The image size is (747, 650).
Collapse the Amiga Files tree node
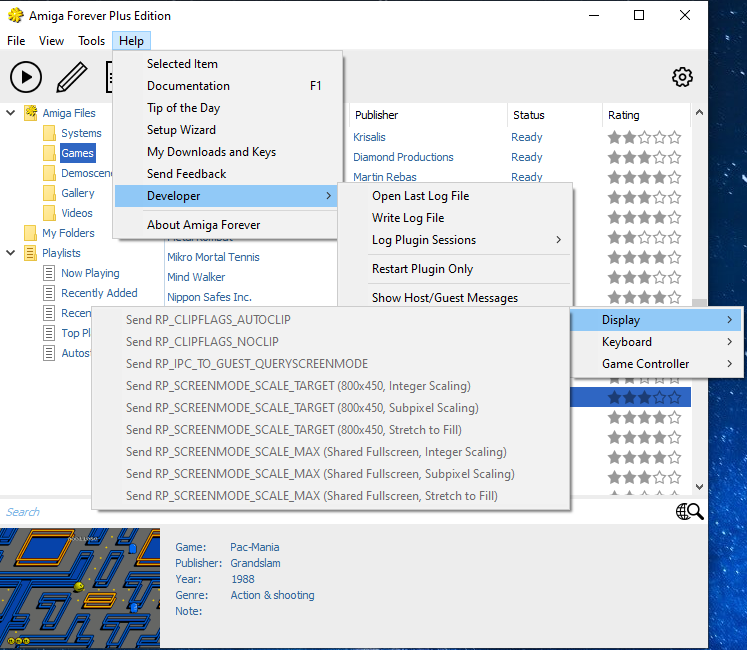10,113
